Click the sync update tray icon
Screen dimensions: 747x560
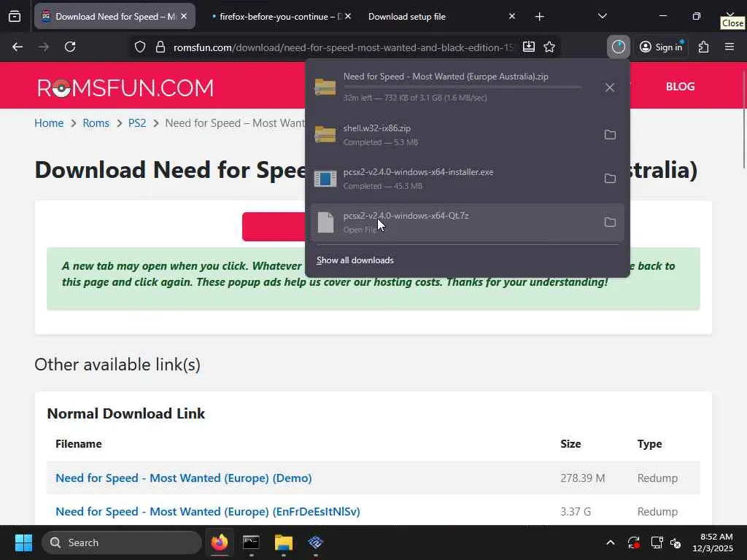coord(634,542)
